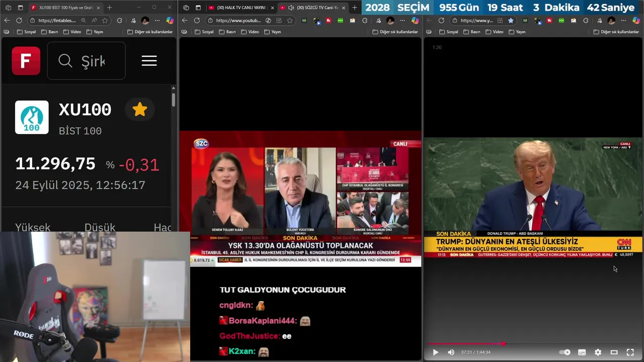Screen dimensions: 644x362
Task: Open new tab in middle YouTube window
Action: click(x=355, y=8)
